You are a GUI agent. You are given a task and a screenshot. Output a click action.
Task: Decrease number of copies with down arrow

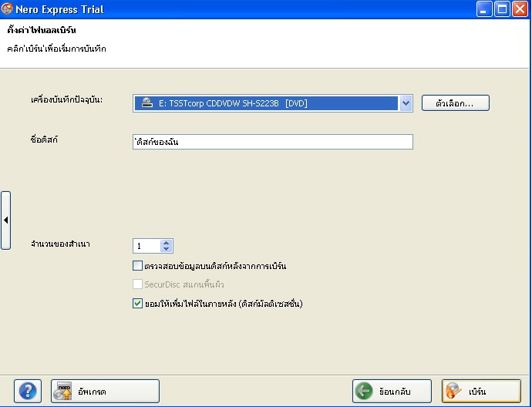tap(167, 249)
